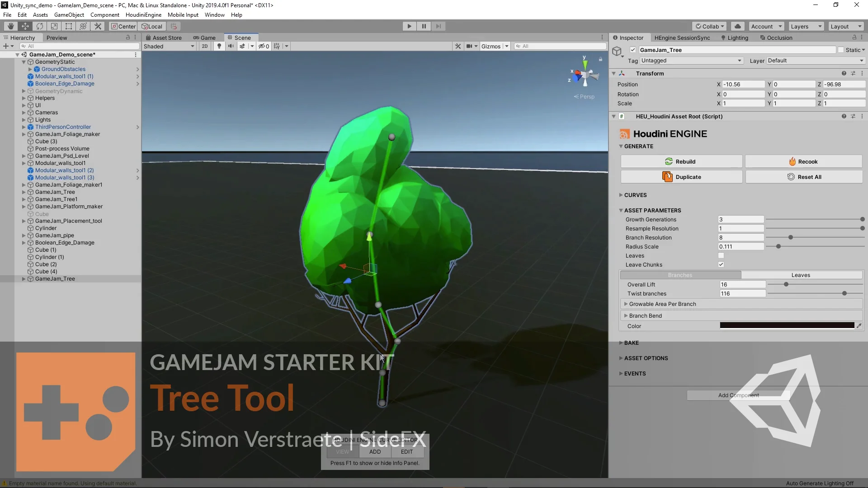Open the Account dropdown

766,26
